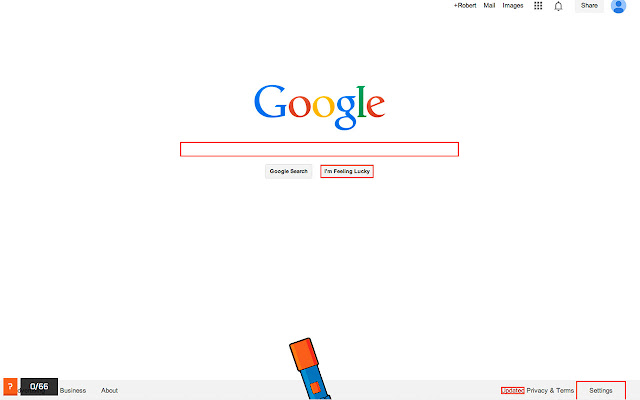Click the blue and orange cannon
Screen dimensions: 640x400
click(310, 369)
